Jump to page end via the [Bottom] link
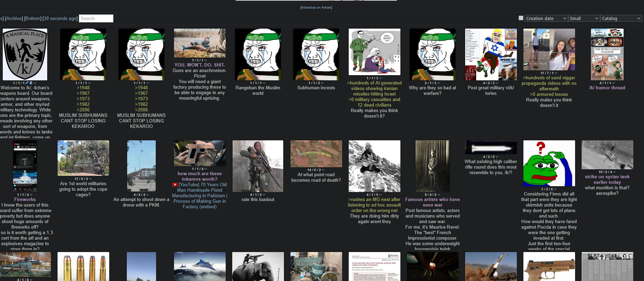The height and width of the screenshot is (281, 644). pos(33,18)
